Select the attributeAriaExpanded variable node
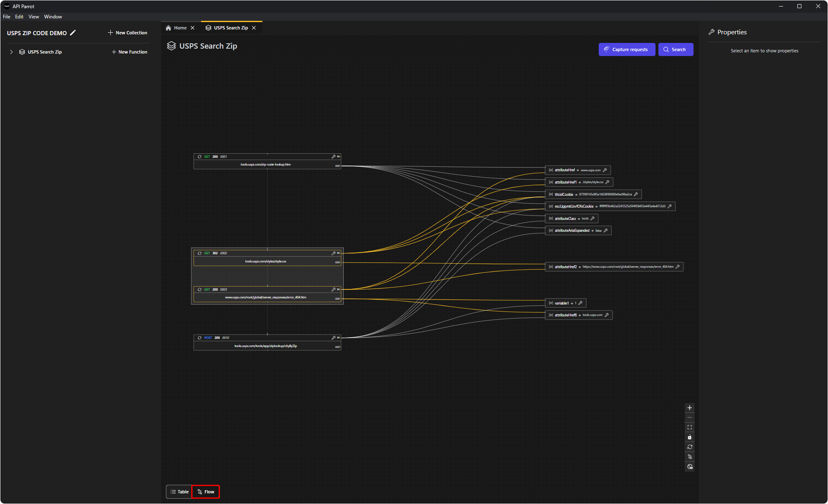The width and height of the screenshot is (828, 504). tap(578, 231)
